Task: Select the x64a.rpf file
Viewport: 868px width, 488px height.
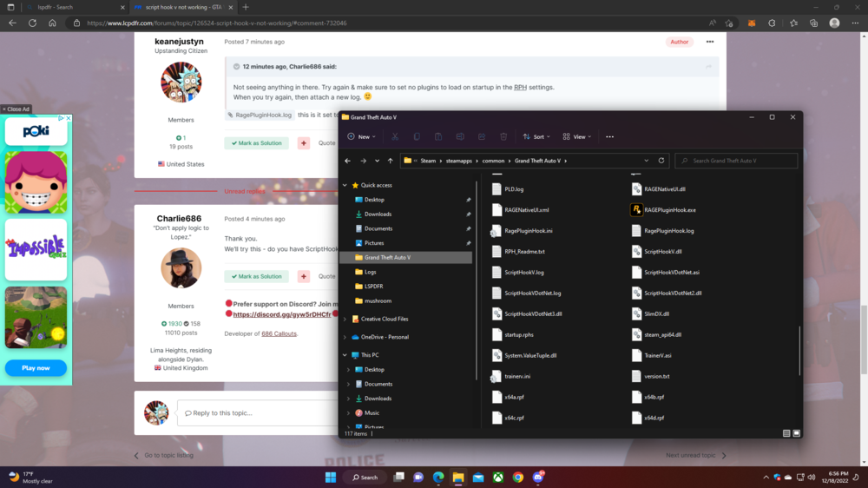Action: 508,397
